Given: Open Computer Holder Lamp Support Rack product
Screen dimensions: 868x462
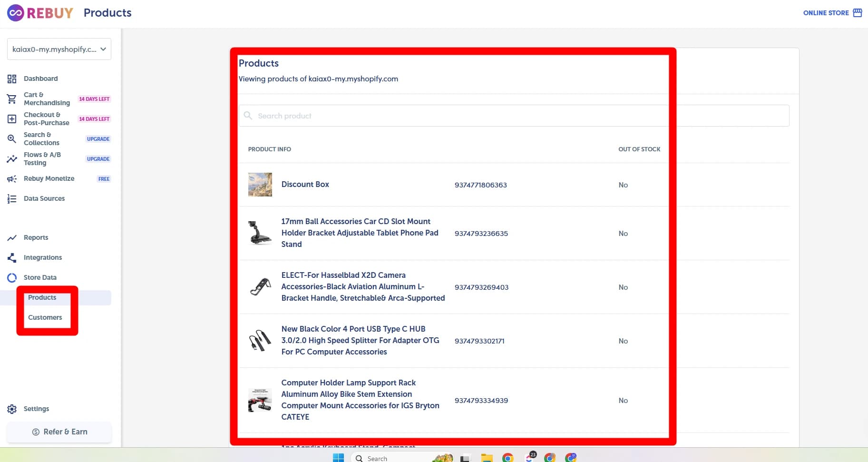Looking at the screenshot, I should pyautogui.click(x=360, y=400).
